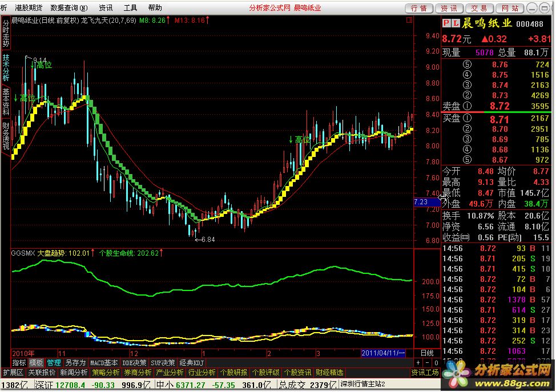Click the 个股生命线: 202.62 indicator label

(128, 253)
